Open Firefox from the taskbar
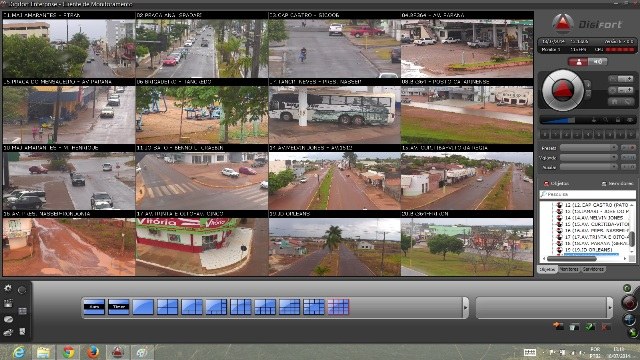 (x=93, y=352)
